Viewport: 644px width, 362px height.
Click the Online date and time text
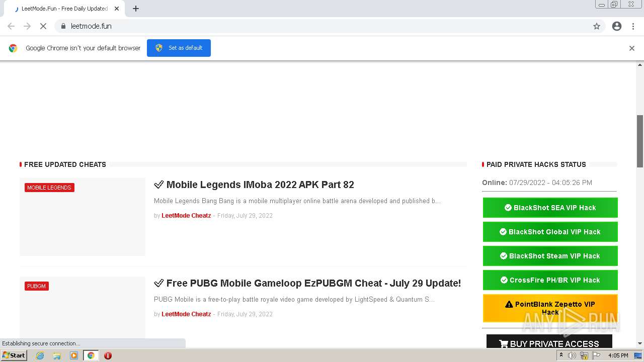[537, 183]
